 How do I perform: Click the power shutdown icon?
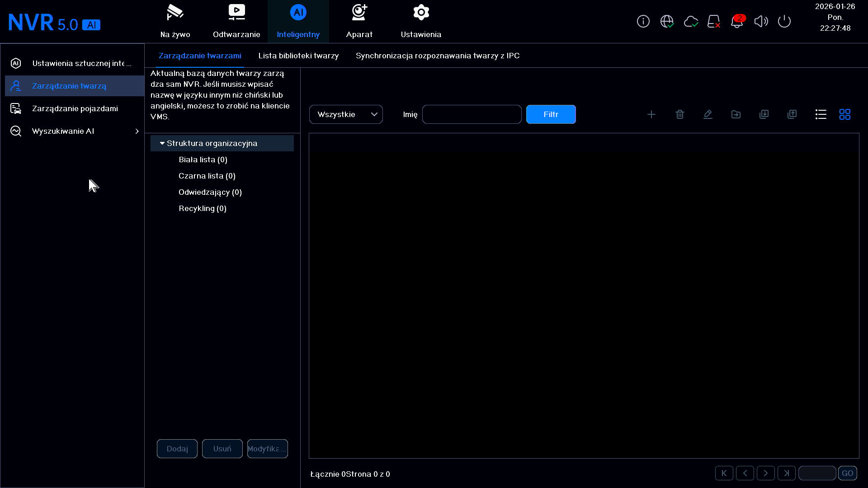point(784,21)
